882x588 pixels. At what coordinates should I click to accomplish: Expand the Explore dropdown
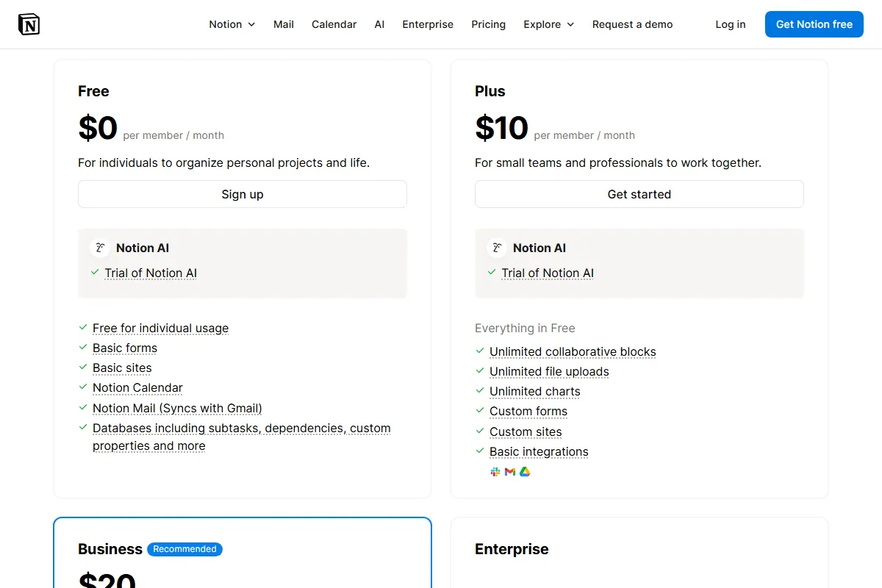tap(548, 24)
